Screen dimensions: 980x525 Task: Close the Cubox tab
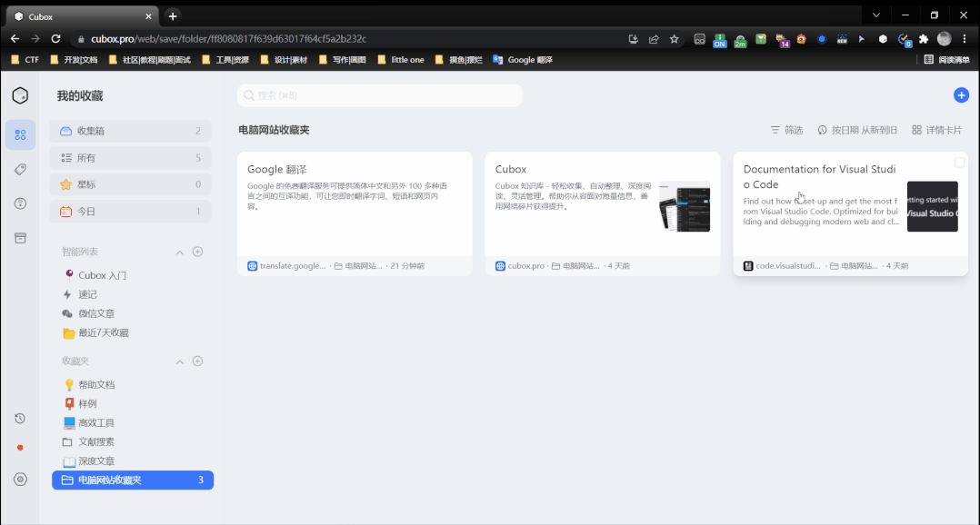point(149,16)
